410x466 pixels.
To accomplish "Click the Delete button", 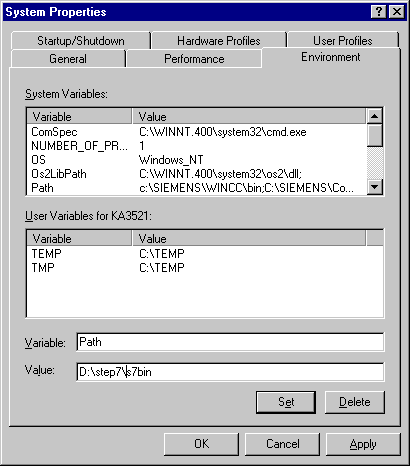I will (x=355, y=402).
